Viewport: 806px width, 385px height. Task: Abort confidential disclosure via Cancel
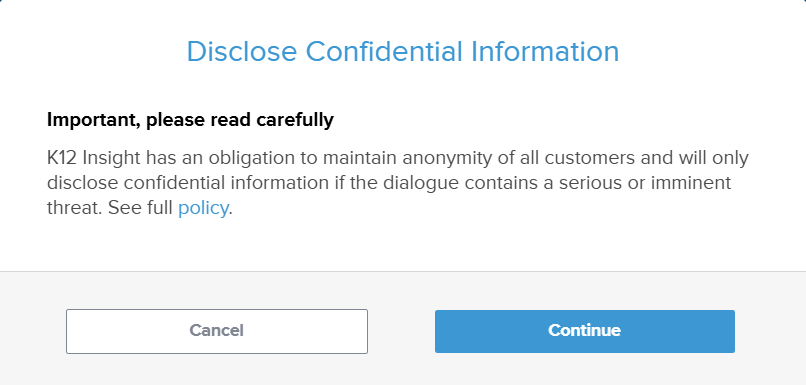[216, 331]
